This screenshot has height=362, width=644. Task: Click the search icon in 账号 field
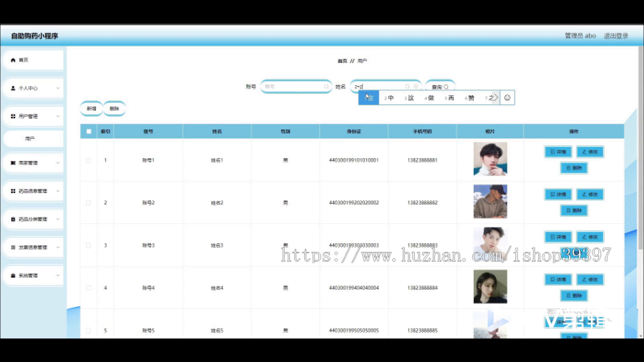pos(326,87)
